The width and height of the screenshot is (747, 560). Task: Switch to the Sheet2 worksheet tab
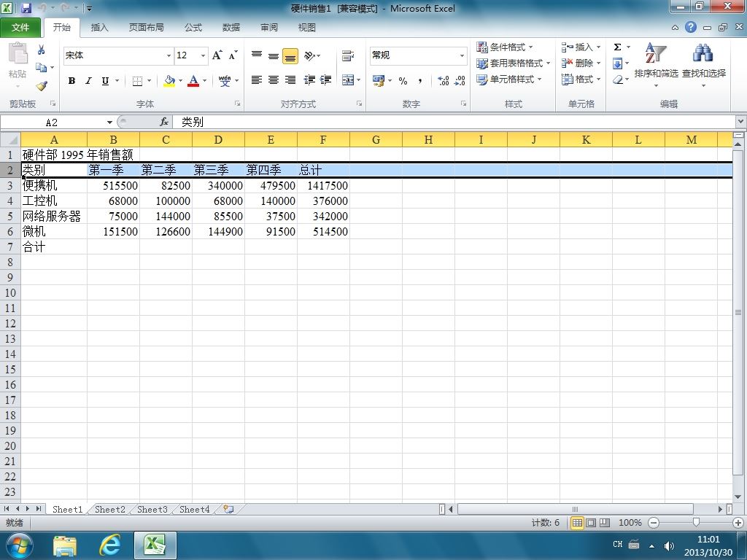point(109,509)
